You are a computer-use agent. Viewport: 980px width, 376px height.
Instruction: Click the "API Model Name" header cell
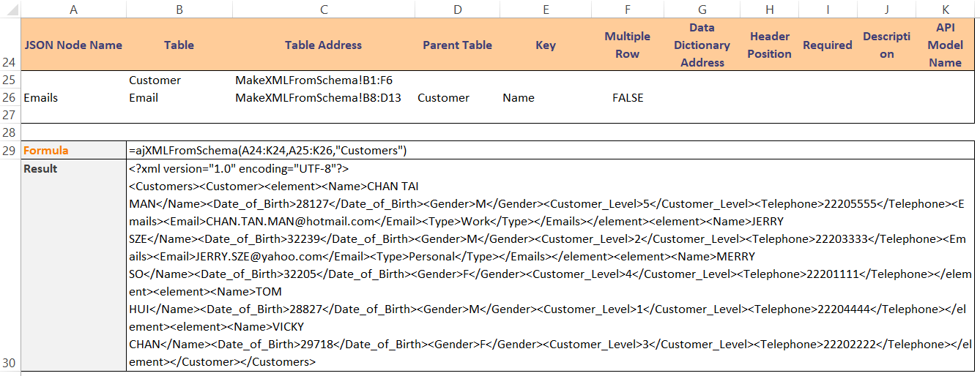945,45
